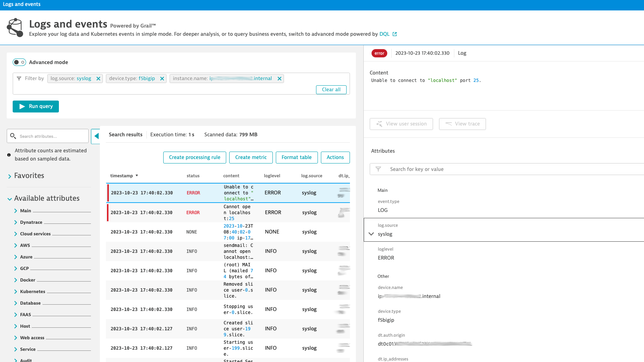644x362 pixels.
Task: Click the info icon about sampled attribute counts
Action: tap(9, 154)
